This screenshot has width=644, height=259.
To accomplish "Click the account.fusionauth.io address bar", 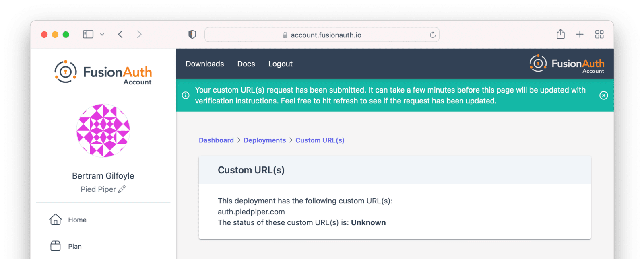I will (x=322, y=35).
